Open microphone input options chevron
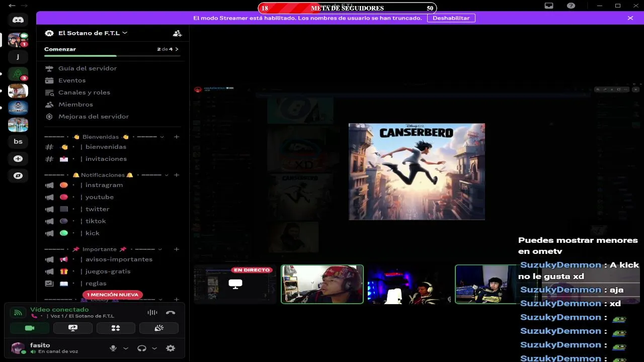The width and height of the screenshot is (644, 362). coord(126,348)
